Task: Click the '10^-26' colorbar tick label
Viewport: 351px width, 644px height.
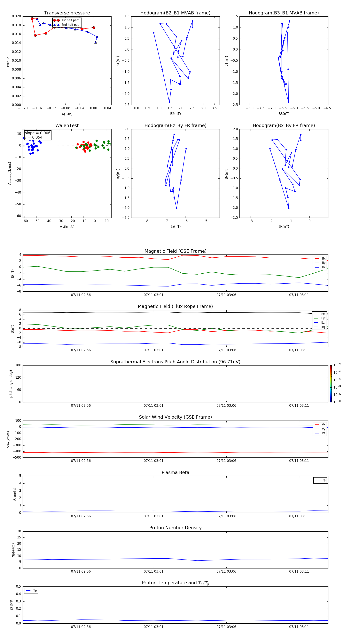Action: 337,365
